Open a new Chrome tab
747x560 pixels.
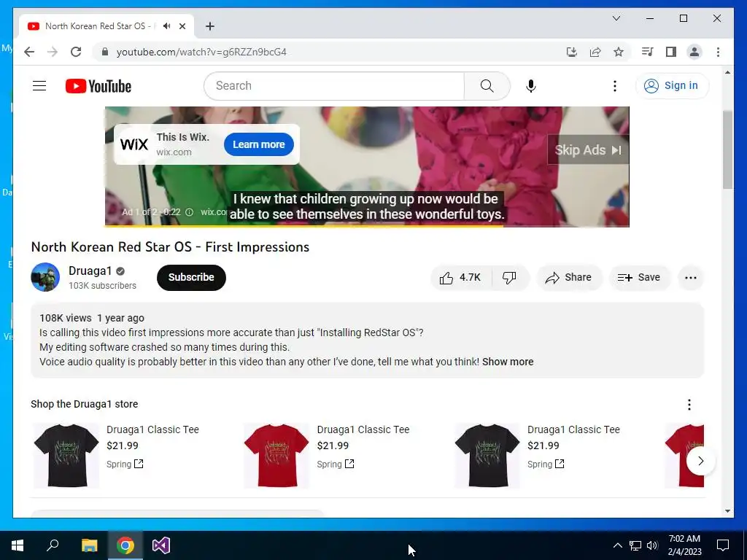pyautogui.click(x=209, y=26)
